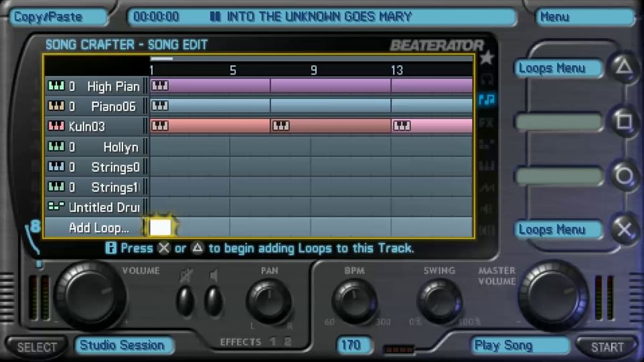Screen dimensions: 644x362
Task: Click the highlighted cursor cell in Add Loop row
Action: pyautogui.click(x=160, y=227)
